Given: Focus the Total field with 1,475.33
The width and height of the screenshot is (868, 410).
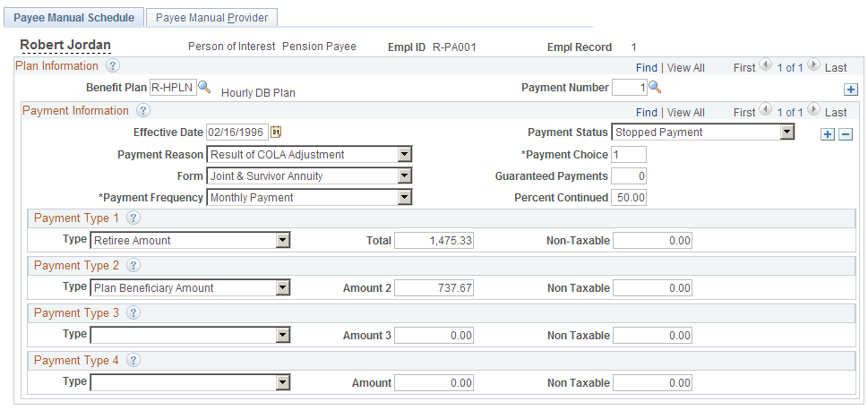Looking at the screenshot, I should click(434, 240).
